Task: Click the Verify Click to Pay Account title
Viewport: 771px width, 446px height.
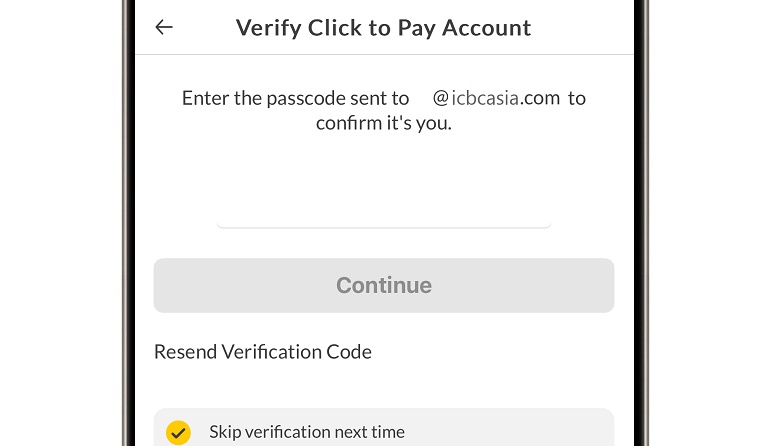Action: point(384,27)
